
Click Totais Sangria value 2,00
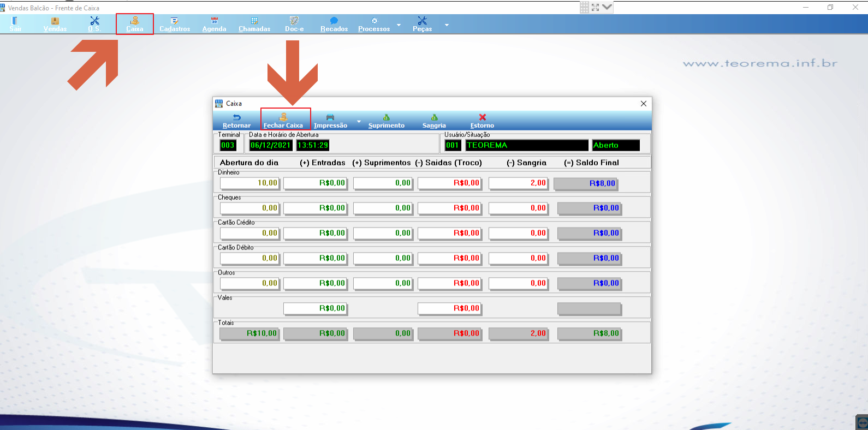coord(518,333)
